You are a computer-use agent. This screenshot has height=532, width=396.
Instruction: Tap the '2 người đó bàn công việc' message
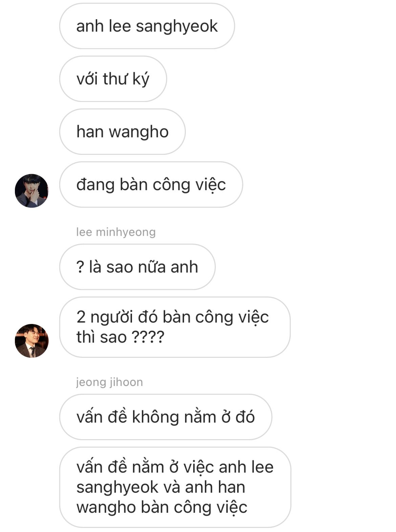[175, 327]
